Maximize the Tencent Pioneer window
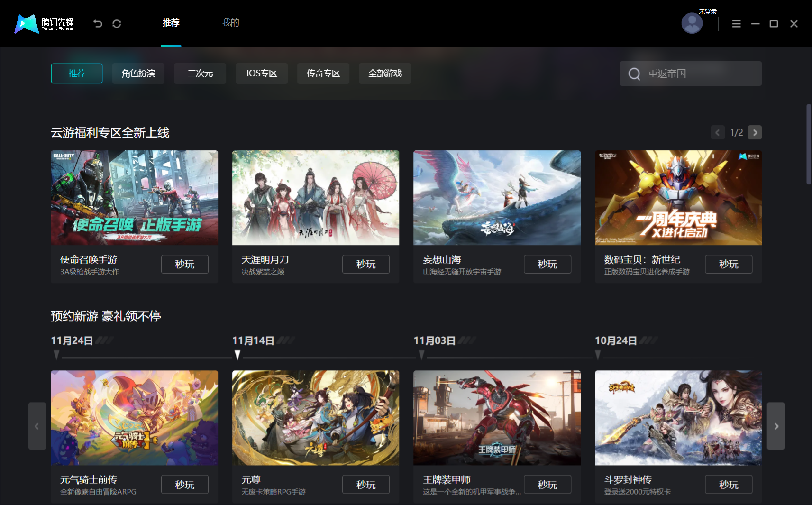The image size is (812, 505). click(x=774, y=24)
